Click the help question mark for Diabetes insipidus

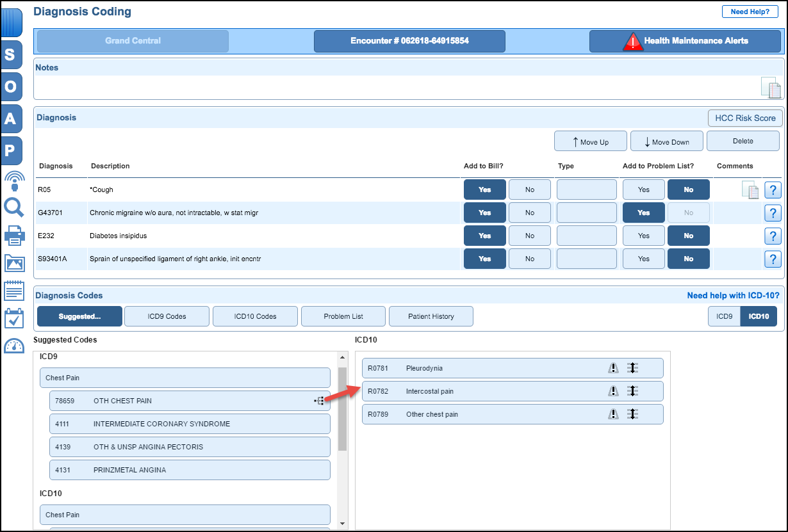click(773, 236)
